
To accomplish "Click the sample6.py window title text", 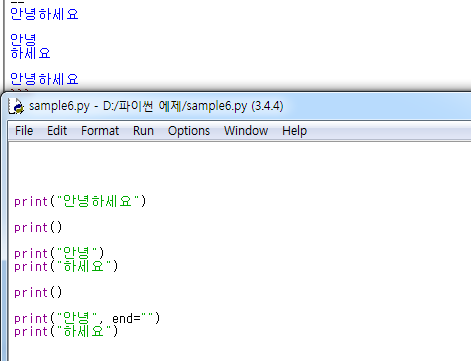I will click(x=156, y=106).
